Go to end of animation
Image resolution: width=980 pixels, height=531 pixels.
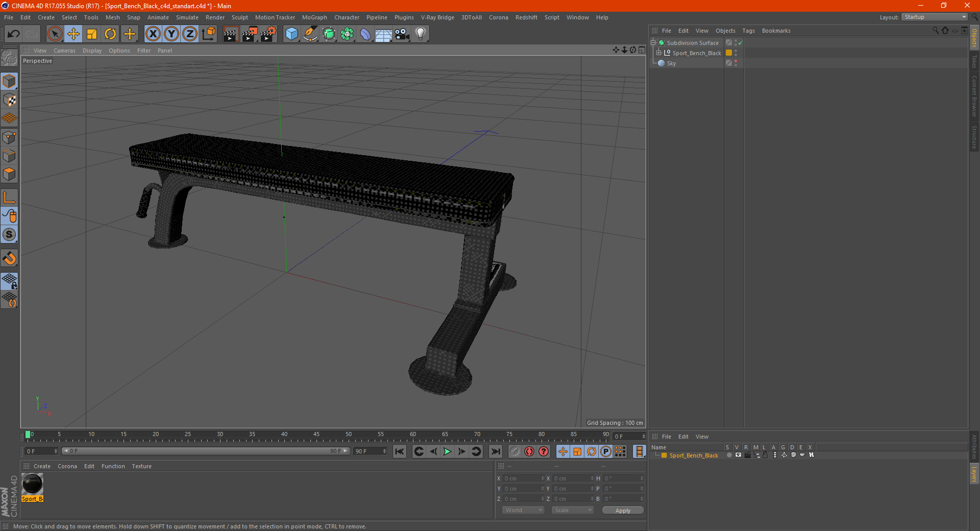[x=495, y=451]
